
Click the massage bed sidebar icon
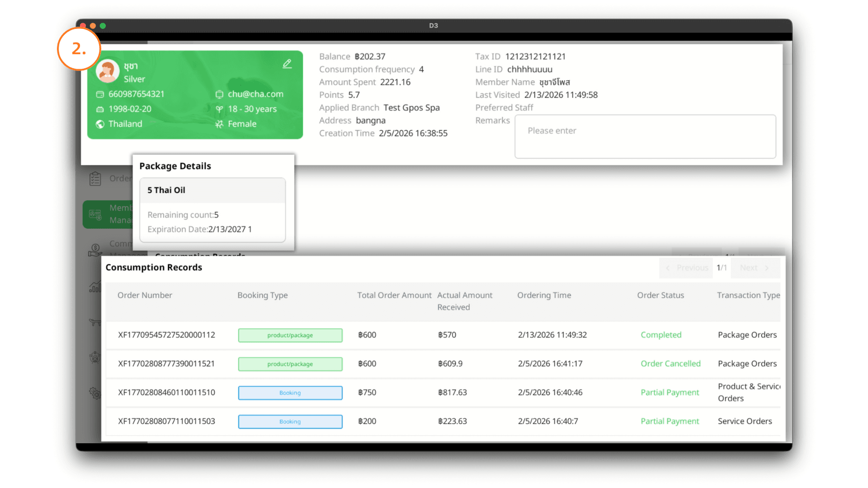95,322
